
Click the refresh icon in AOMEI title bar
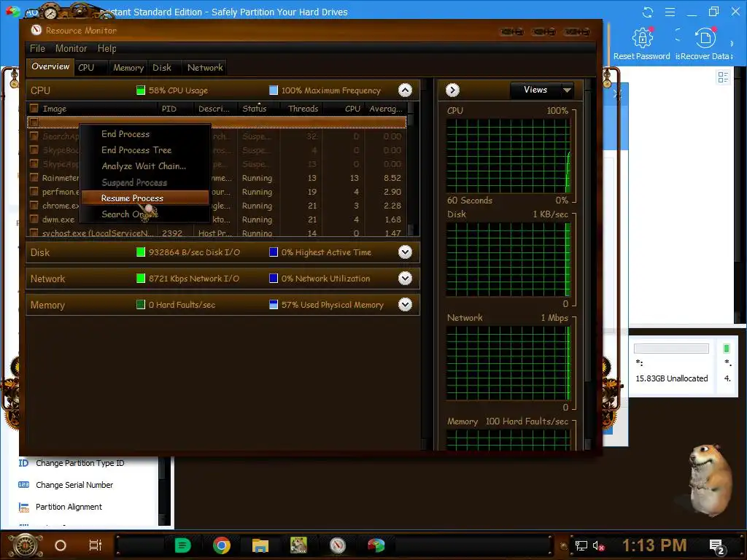click(648, 12)
